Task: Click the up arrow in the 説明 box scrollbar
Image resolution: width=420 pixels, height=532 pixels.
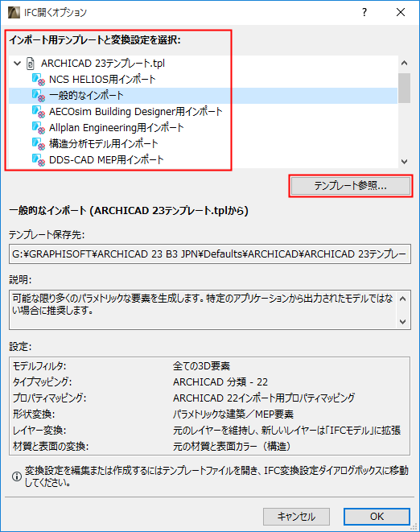Action: coord(402,299)
